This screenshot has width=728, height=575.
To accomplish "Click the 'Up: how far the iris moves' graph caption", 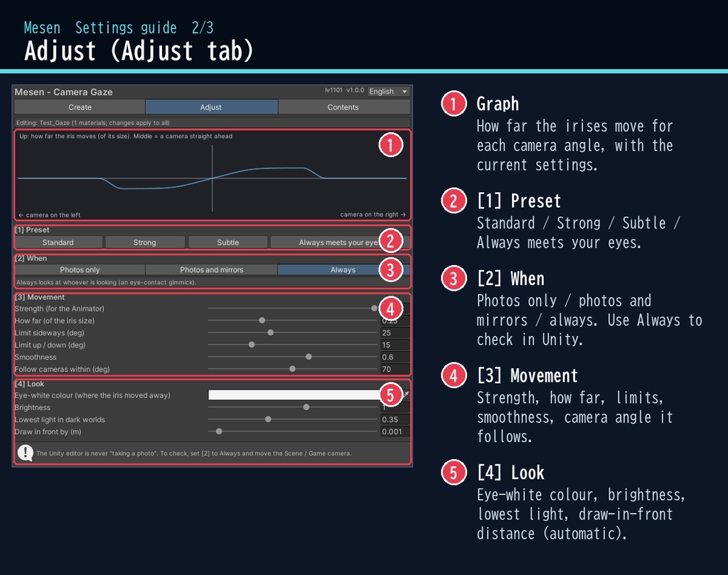I will [x=126, y=136].
